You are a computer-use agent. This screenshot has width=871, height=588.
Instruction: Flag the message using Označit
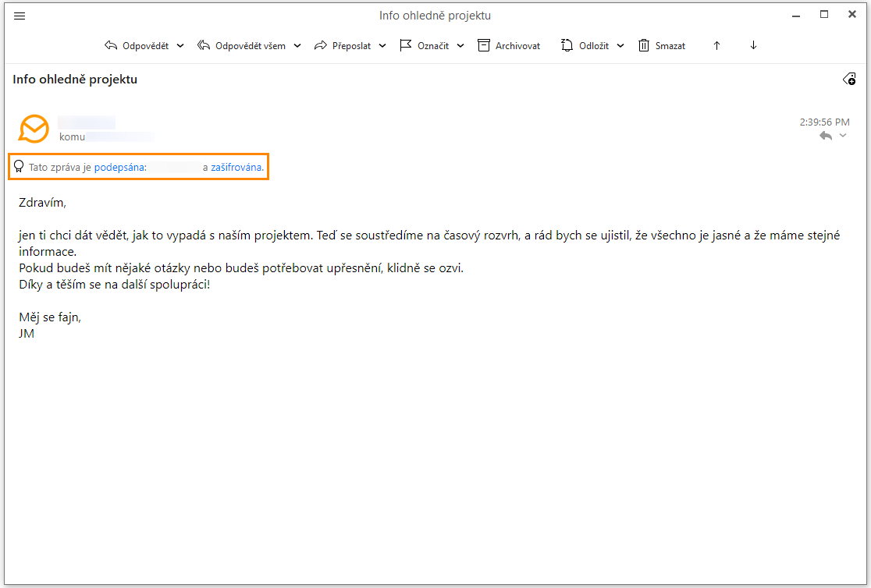click(x=425, y=46)
